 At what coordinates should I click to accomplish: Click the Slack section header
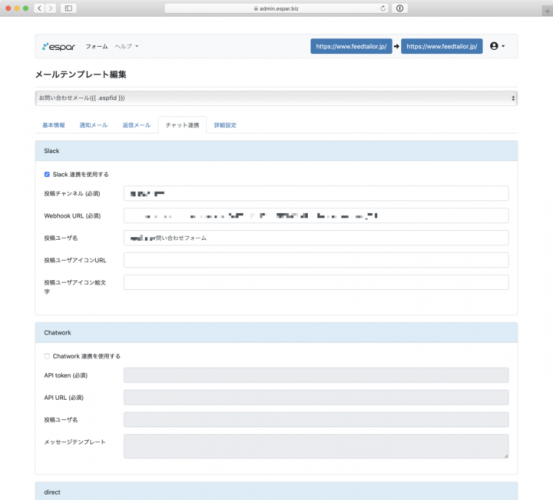[276, 151]
